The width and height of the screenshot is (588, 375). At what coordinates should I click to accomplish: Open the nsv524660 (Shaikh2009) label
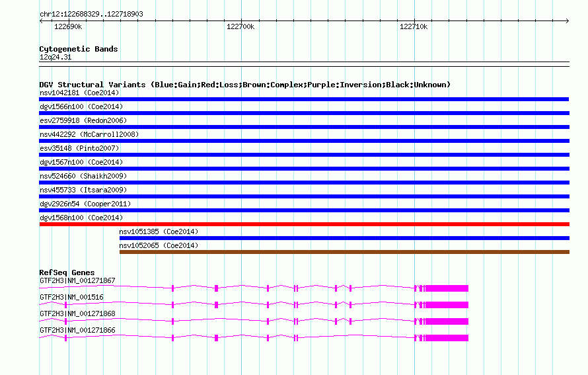[x=83, y=176]
